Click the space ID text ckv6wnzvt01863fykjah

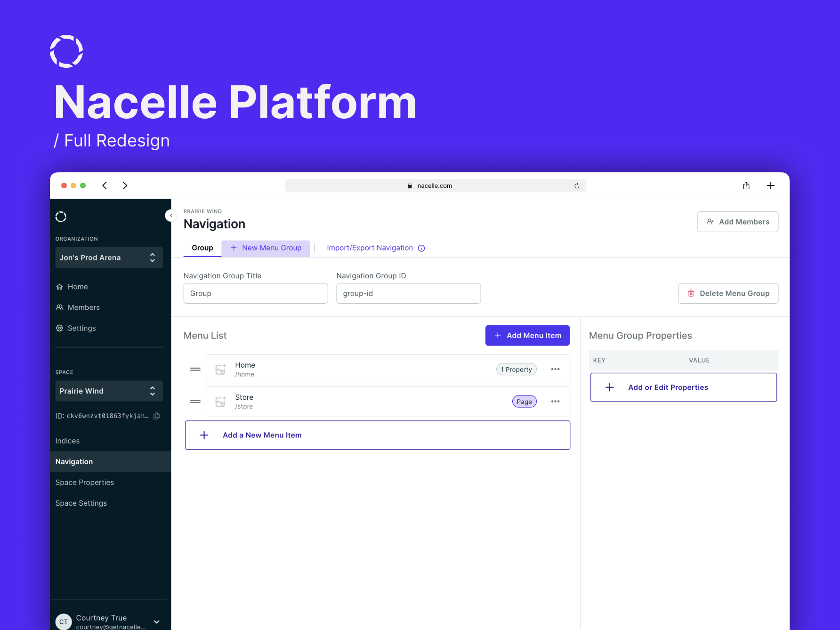tap(107, 416)
